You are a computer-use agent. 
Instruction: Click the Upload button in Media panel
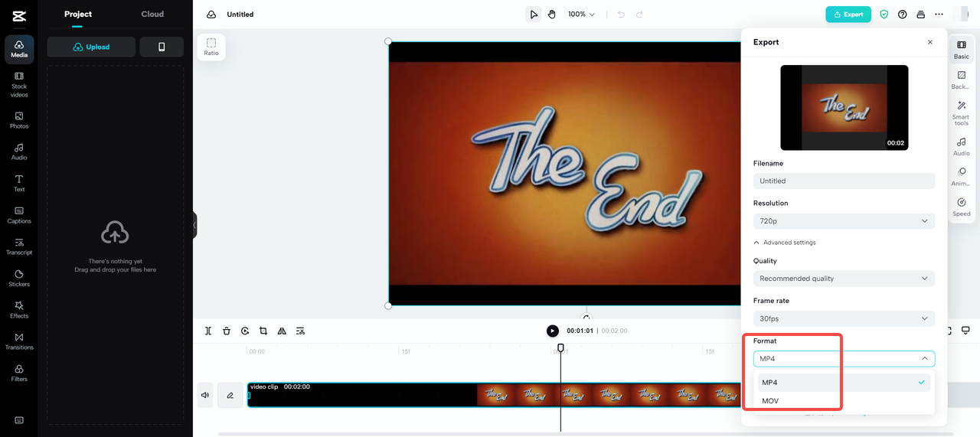click(91, 47)
